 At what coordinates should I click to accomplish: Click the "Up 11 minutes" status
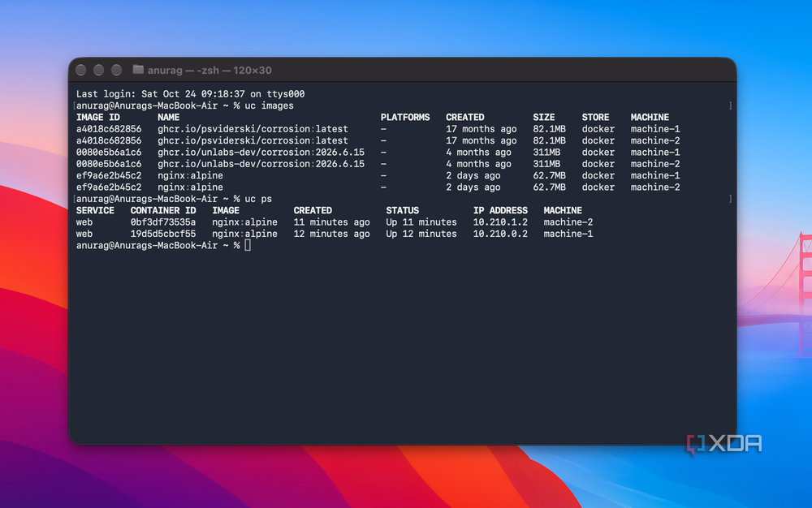click(421, 222)
